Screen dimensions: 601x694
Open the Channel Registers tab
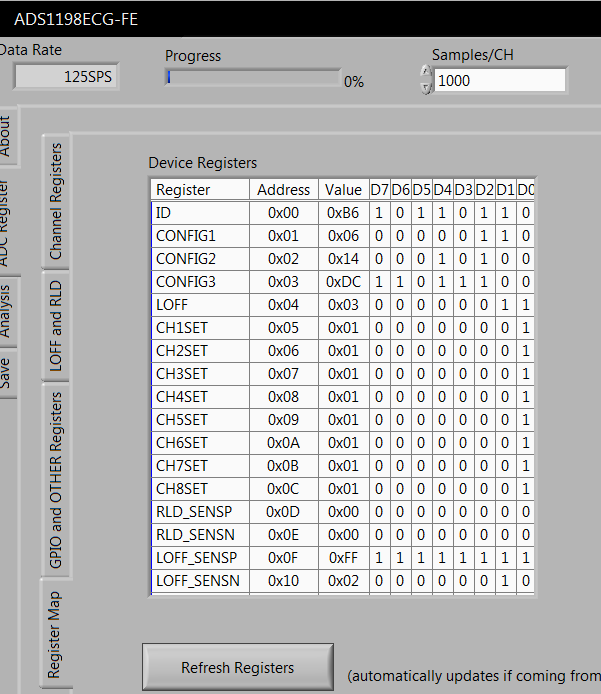click(56, 201)
